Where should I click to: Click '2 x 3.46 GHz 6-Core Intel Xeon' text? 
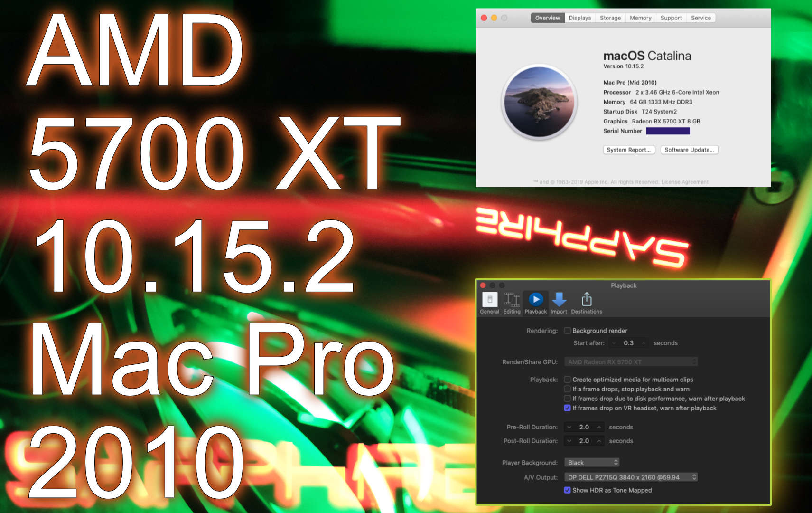click(x=677, y=92)
